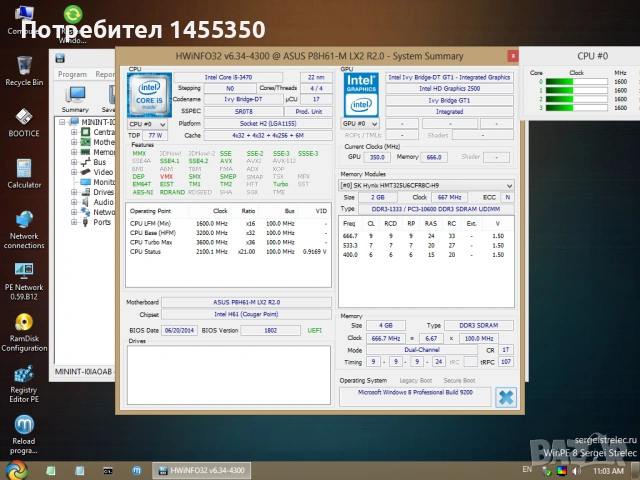Click the Socket H2 (LGA1155) platform field
Screen dimensions: 640x480
(268, 123)
